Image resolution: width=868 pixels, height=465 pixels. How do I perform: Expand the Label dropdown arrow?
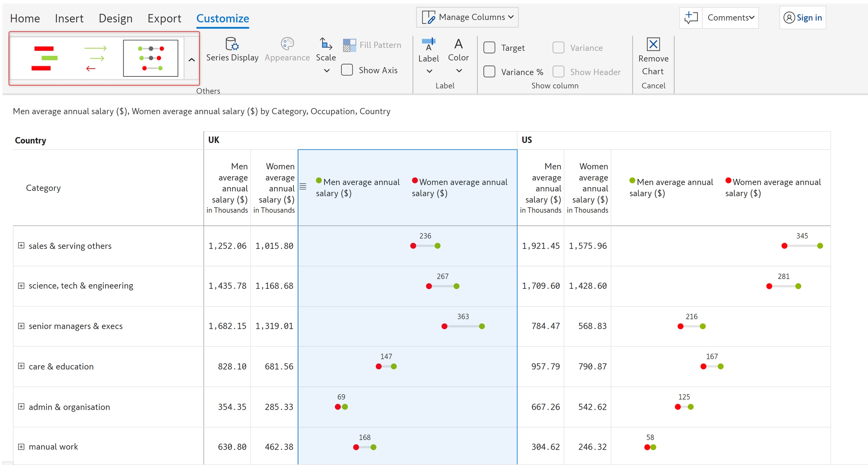429,71
